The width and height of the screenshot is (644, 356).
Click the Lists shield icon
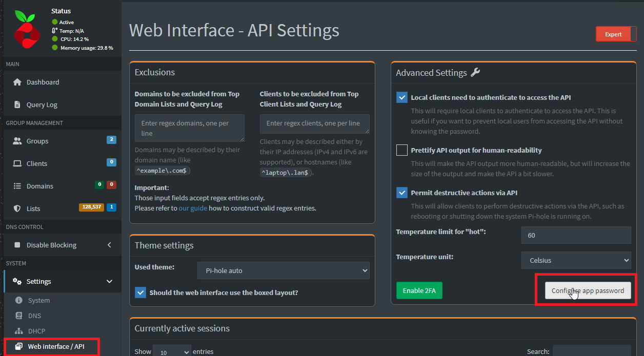17,208
